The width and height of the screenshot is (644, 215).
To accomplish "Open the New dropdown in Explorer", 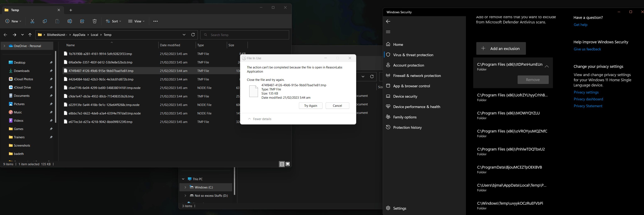I will 13,21.
